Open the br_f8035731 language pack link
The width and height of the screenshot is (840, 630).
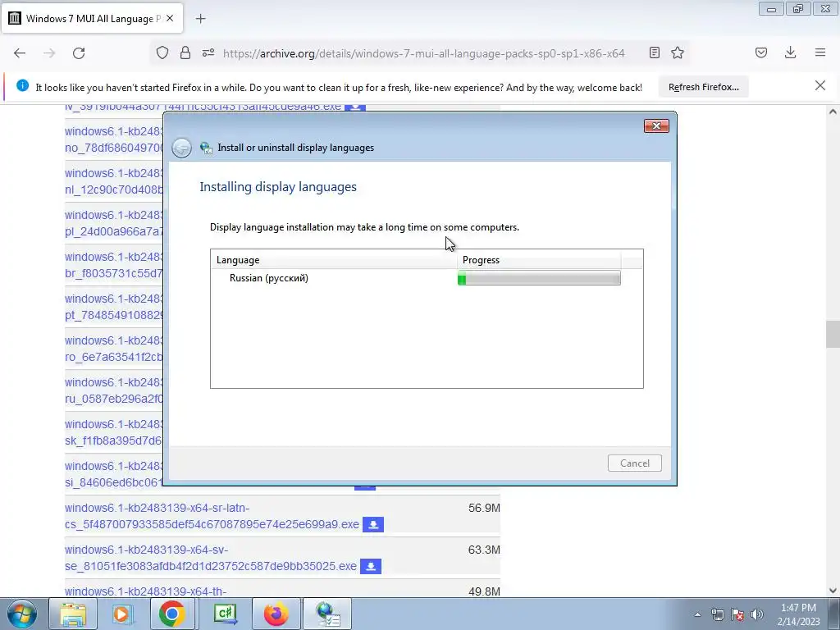tap(113, 265)
